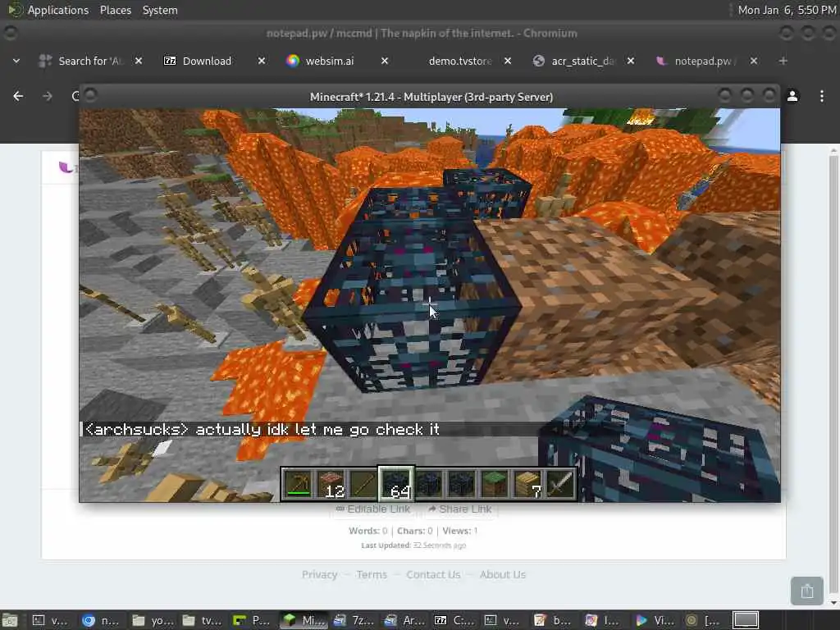The width and height of the screenshot is (840, 630).
Task: Close the acr_static_da tab
Action: (x=631, y=61)
